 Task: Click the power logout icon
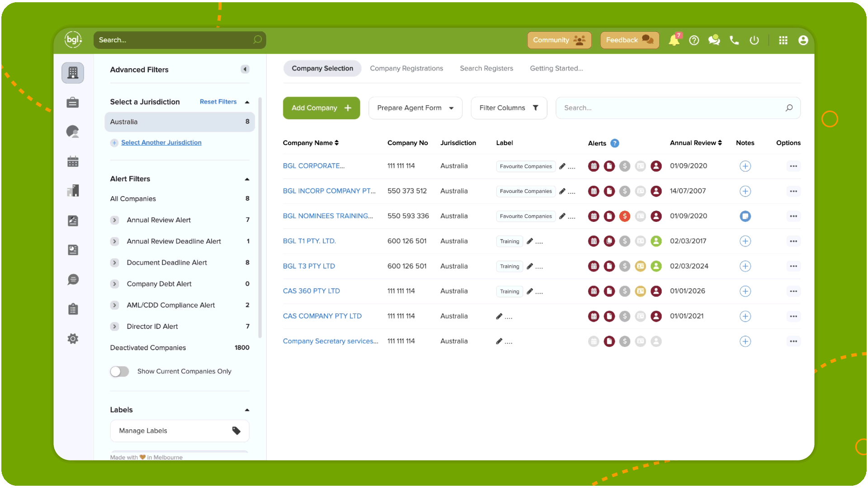[754, 40]
